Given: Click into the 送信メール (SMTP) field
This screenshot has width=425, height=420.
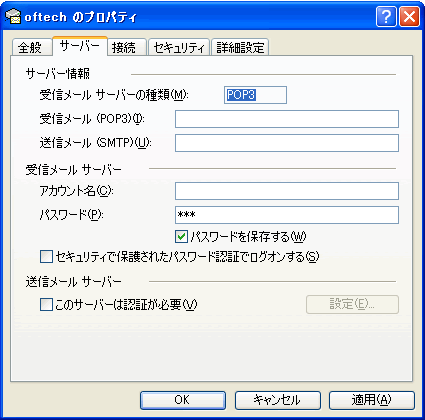Looking at the screenshot, I should tap(287, 143).
